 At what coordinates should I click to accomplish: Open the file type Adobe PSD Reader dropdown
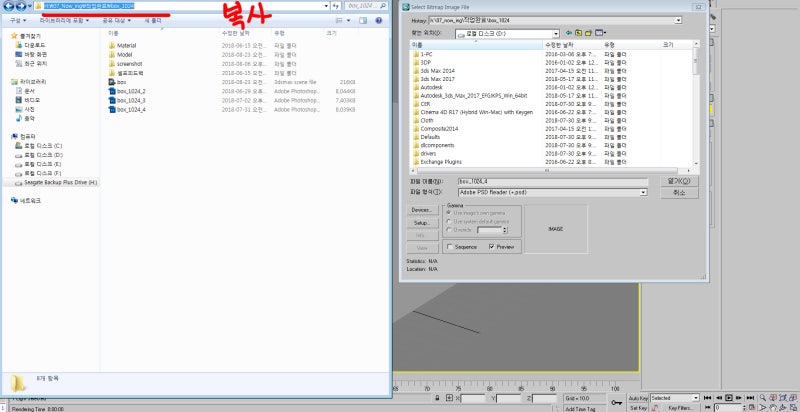click(x=643, y=192)
